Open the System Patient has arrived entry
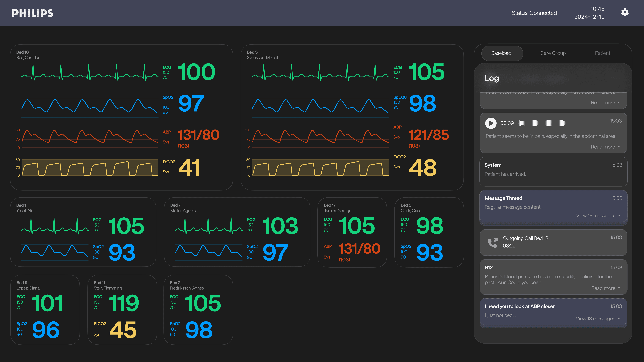 [553, 172]
